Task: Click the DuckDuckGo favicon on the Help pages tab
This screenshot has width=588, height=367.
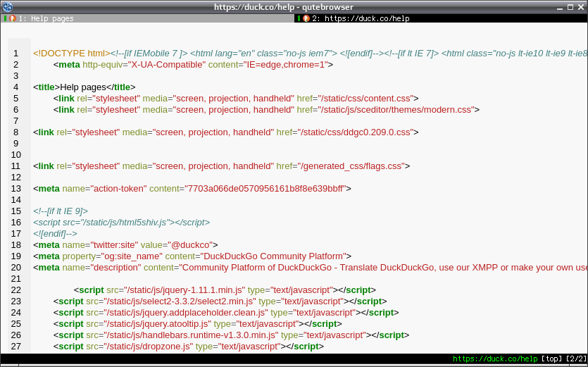Action: pos(13,18)
